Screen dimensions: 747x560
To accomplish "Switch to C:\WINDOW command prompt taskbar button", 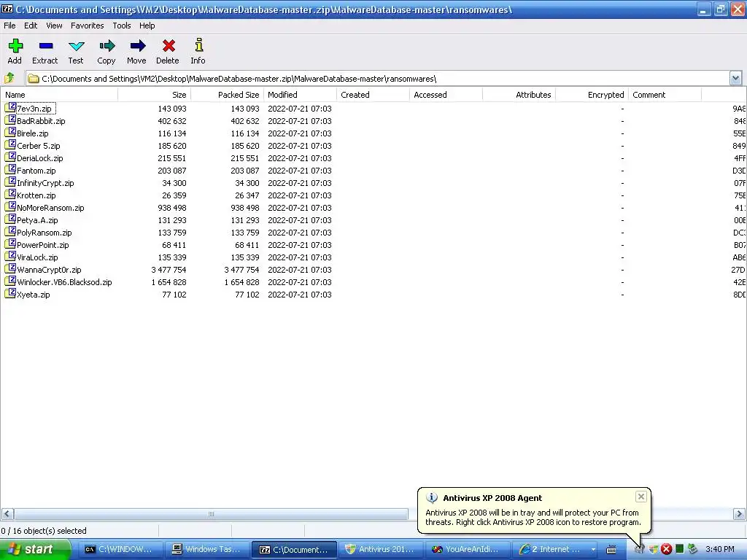I will (120, 549).
